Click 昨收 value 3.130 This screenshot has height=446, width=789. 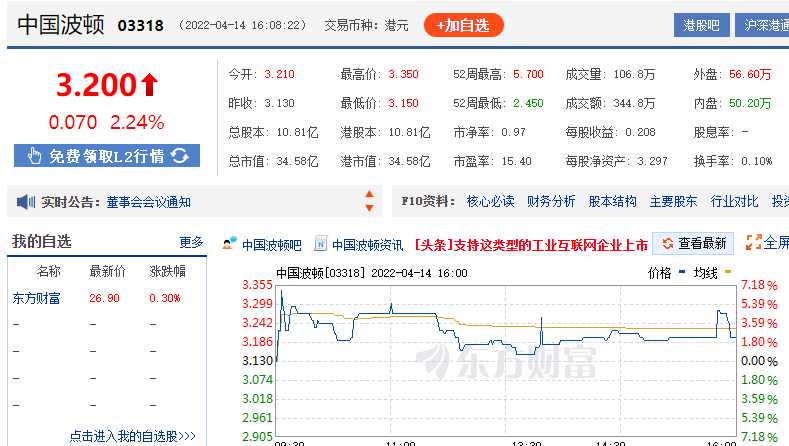(279, 103)
